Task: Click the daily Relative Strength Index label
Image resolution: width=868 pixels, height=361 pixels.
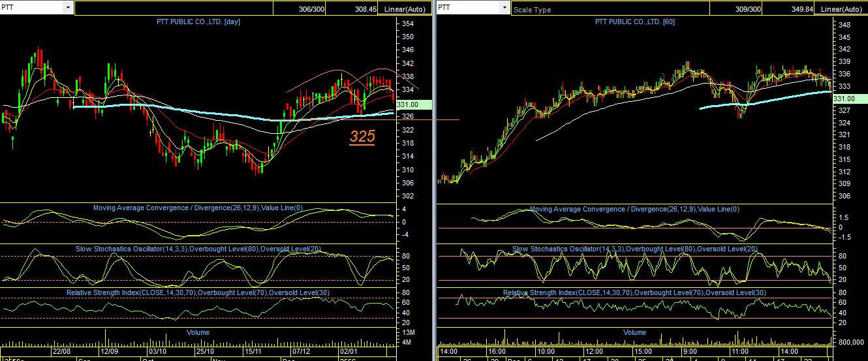Action: coord(198,292)
